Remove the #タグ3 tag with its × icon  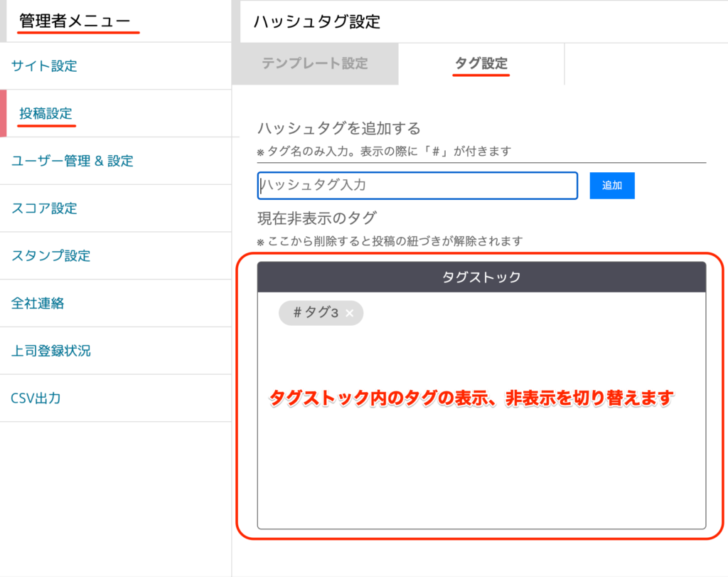coord(349,313)
